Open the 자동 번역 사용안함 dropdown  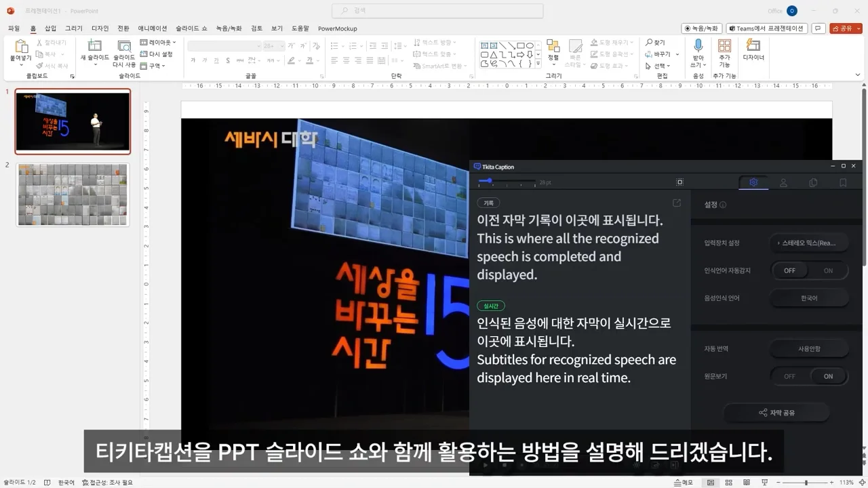pyautogui.click(x=809, y=348)
